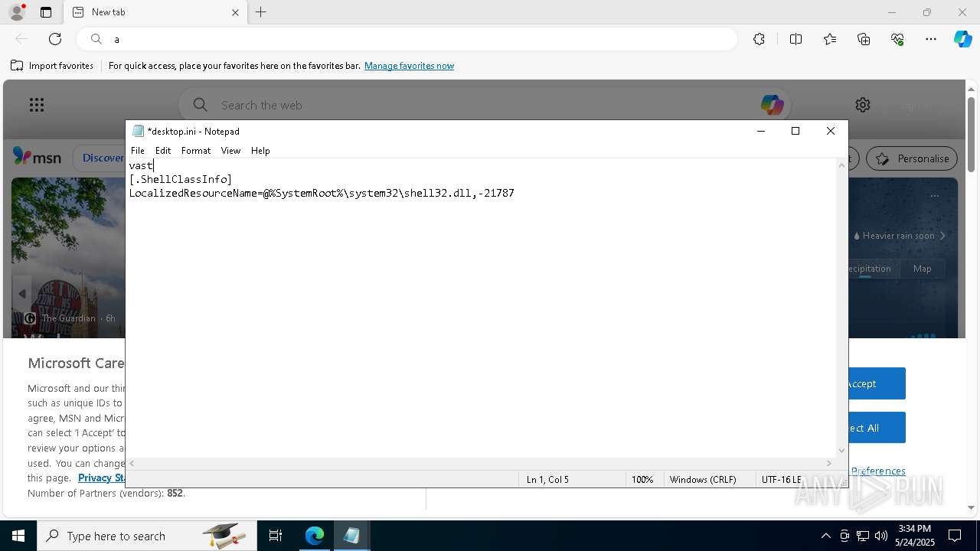Select the Discover tab on MSN
Viewport: 980px width, 551px height.
point(103,158)
